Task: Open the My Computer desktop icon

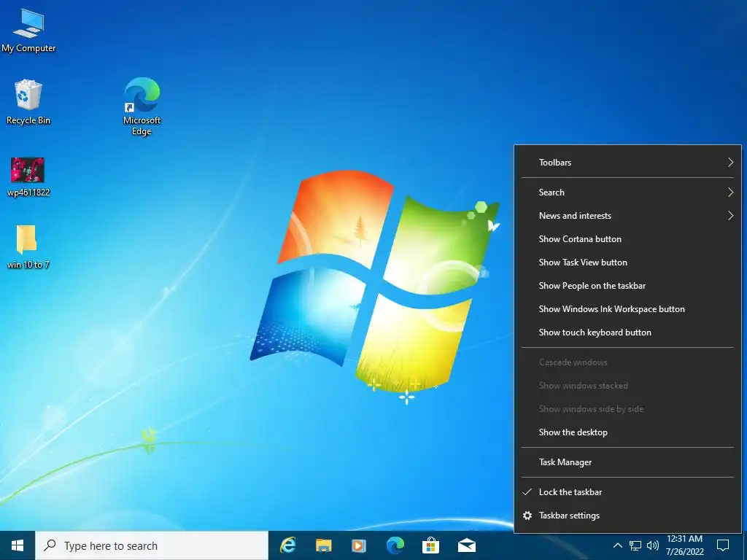Action: (28, 31)
